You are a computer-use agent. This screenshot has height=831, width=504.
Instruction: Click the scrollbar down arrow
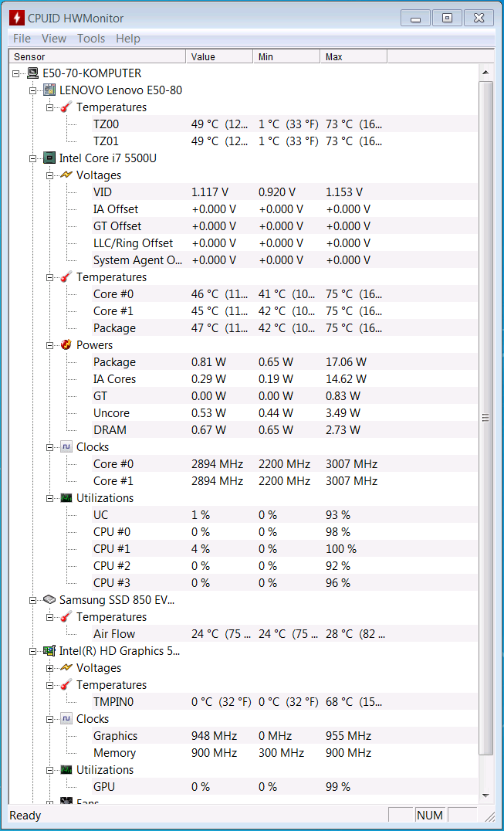tap(485, 795)
